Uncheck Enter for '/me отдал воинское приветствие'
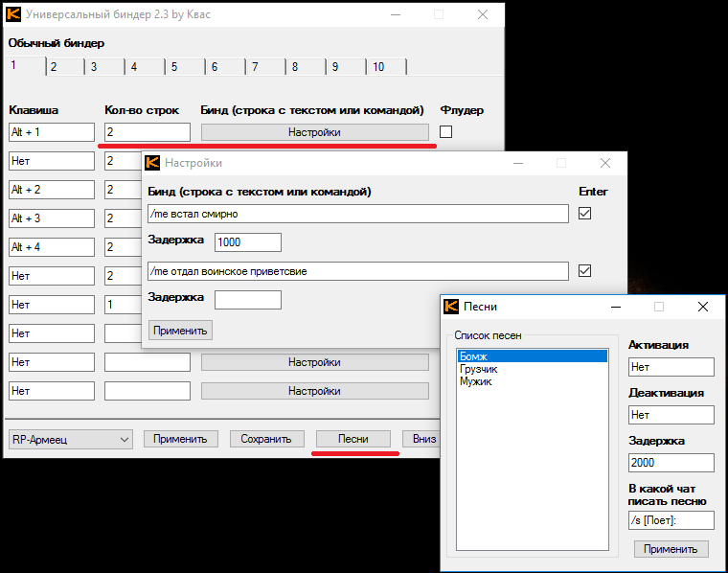Screen dimensions: 728x573 (585, 271)
